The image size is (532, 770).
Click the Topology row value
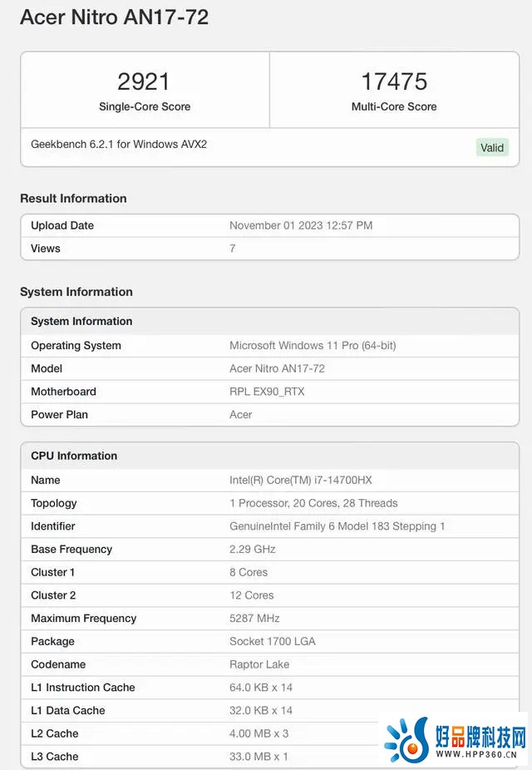[x=313, y=503]
